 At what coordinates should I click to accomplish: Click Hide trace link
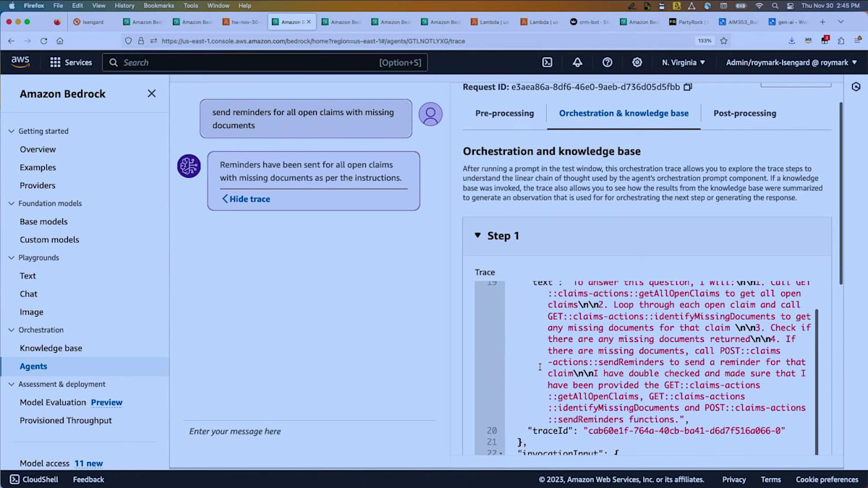[246, 199]
